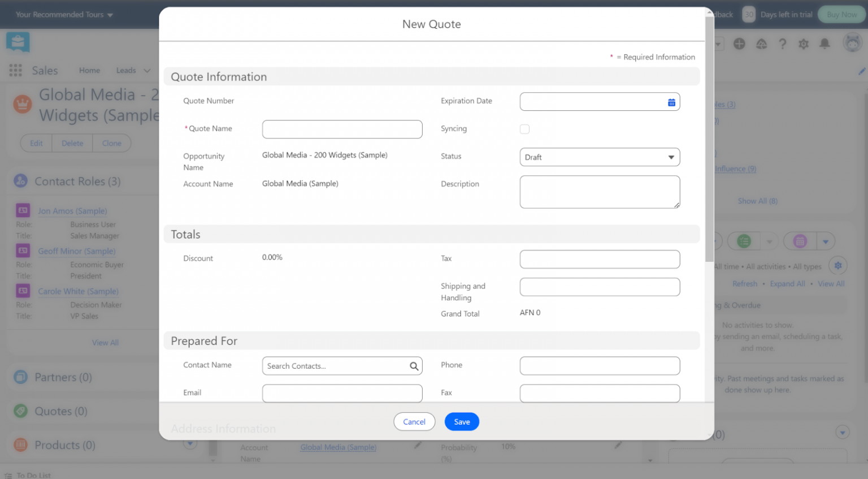This screenshot has width=868, height=479.
Task: Click the Trailhead guidance icon
Action: click(761, 43)
